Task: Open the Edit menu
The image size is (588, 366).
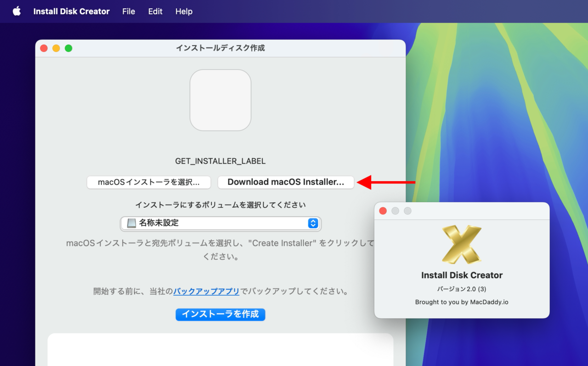Action: pyautogui.click(x=155, y=11)
